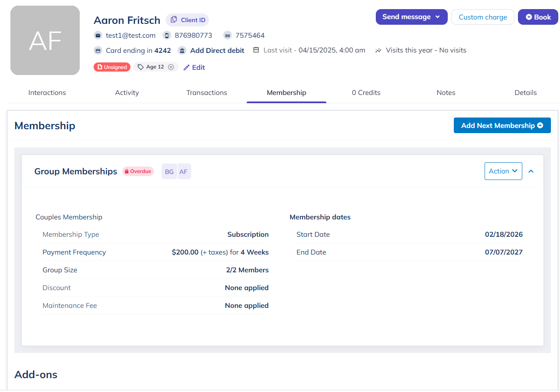
Task: Click Visits this year text
Action: pyautogui.click(x=426, y=50)
